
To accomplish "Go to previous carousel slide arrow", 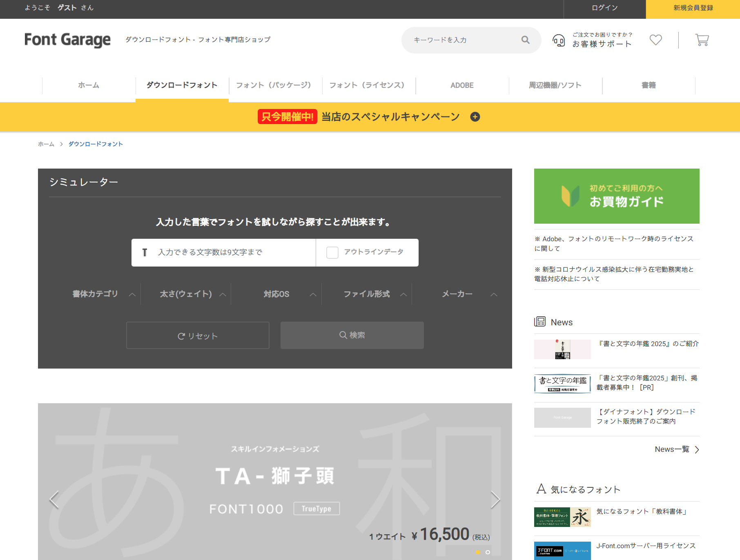I will [54, 500].
